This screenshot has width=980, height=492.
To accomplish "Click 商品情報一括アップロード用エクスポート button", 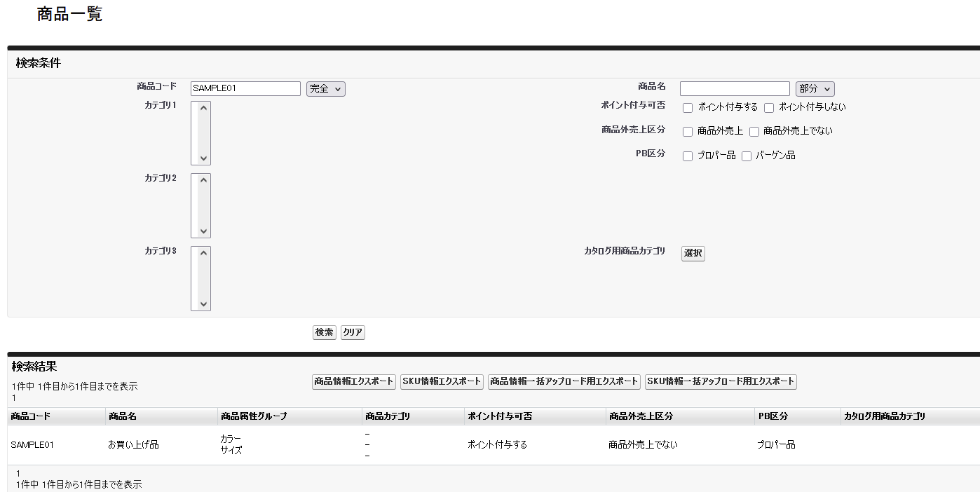I will [x=565, y=382].
